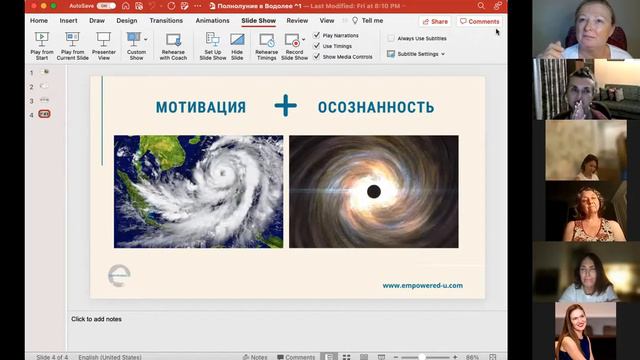
Task: Click Record Slide Show icon
Action: [292, 40]
